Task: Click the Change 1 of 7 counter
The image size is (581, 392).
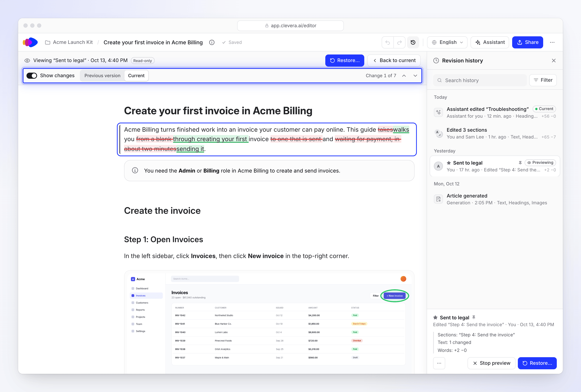Action: [381, 76]
